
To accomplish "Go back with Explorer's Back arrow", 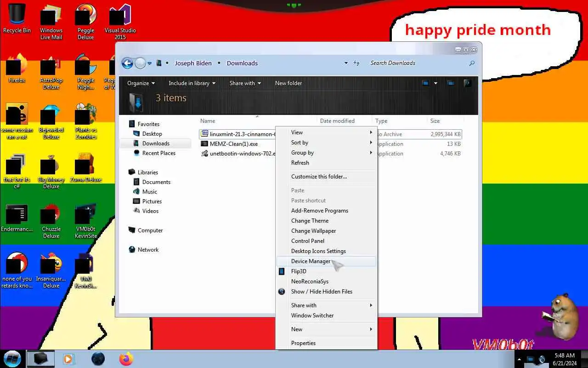I will [127, 63].
